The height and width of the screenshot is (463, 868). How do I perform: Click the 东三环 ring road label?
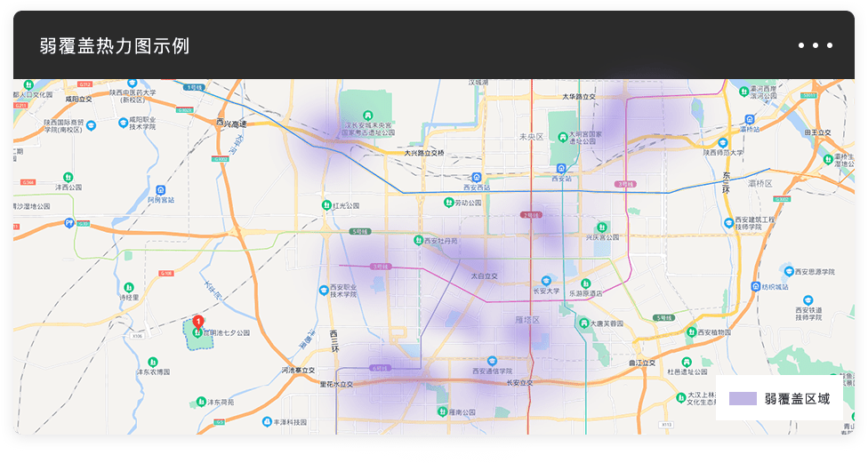726,182
